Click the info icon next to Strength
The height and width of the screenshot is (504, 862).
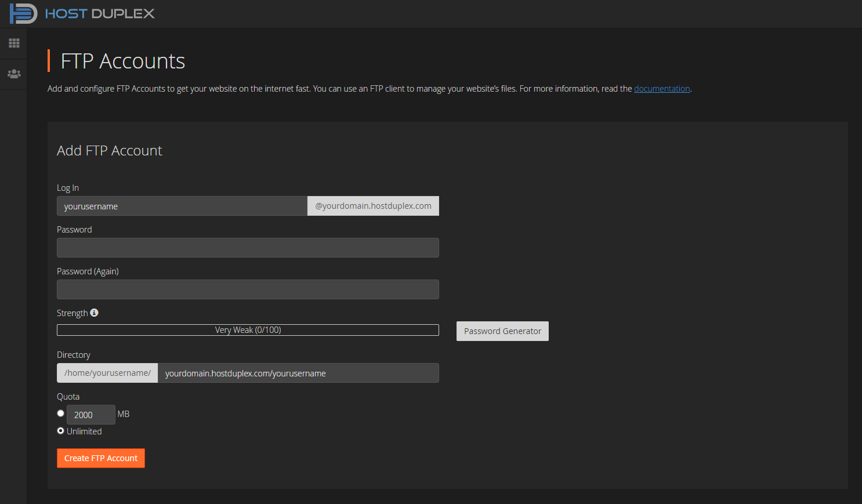(95, 313)
